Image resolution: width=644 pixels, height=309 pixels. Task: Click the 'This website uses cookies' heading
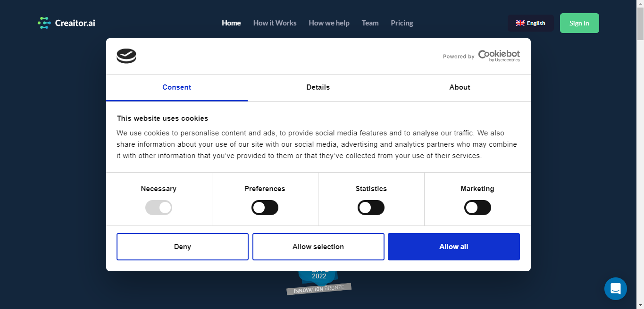point(162,118)
